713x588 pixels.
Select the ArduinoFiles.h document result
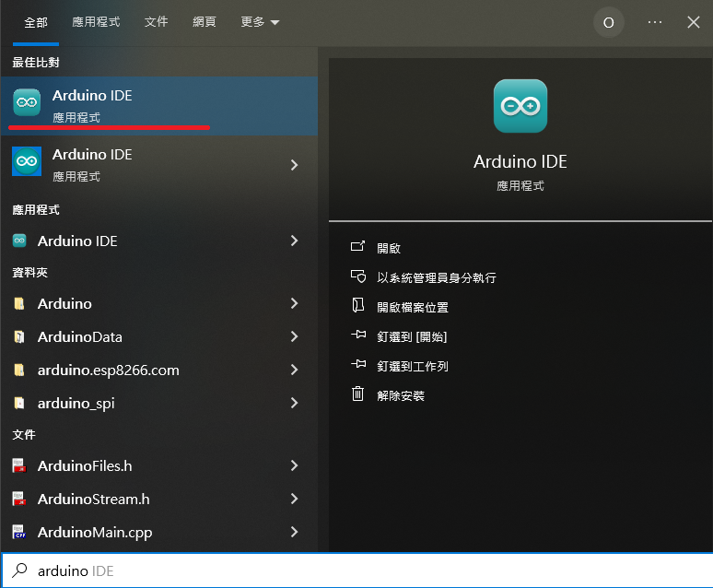(159, 465)
